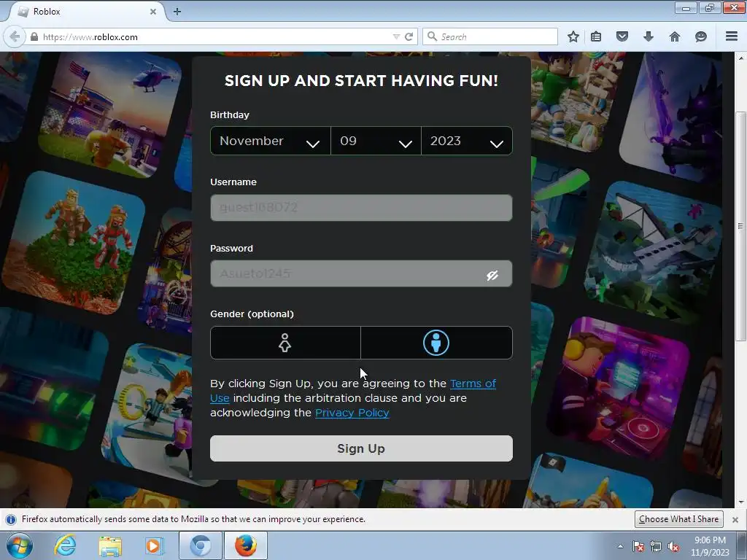Open a new tab with plus button

tap(177, 12)
